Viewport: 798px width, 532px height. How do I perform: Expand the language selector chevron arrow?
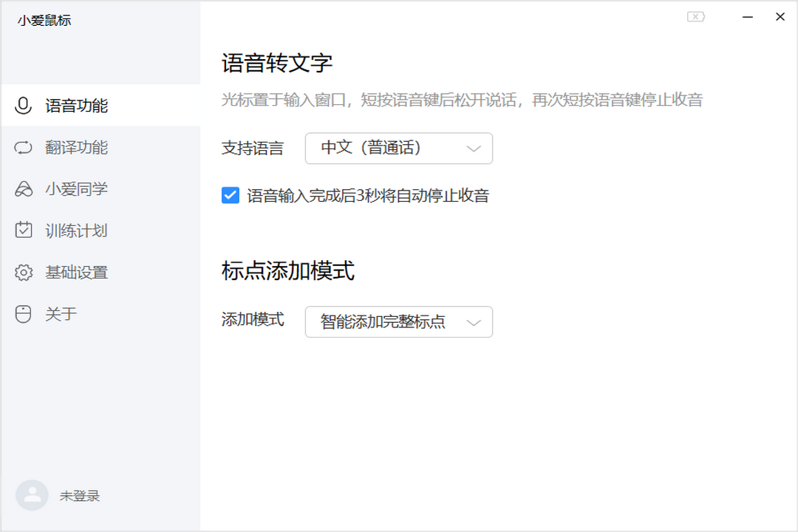click(474, 149)
